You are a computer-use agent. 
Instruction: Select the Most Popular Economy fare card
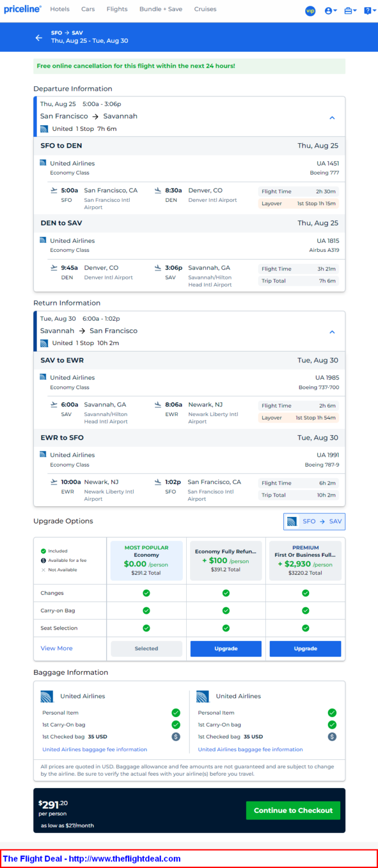click(x=146, y=560)
